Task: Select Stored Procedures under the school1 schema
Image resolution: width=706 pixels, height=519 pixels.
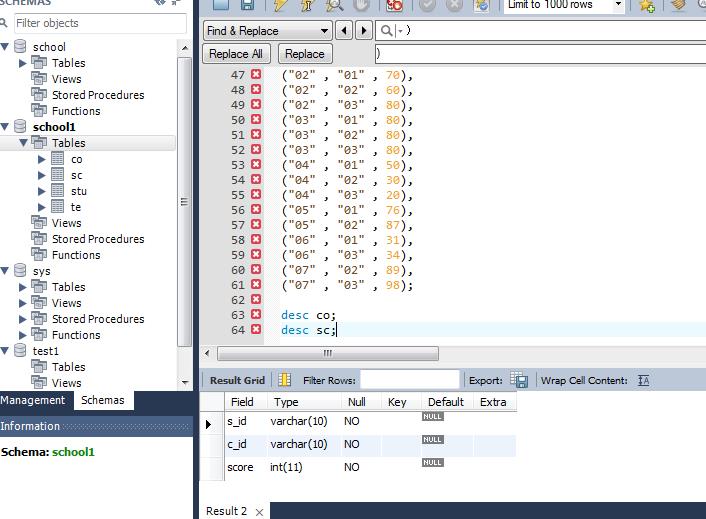Action: pyautogui.click(x=98, y=239)
